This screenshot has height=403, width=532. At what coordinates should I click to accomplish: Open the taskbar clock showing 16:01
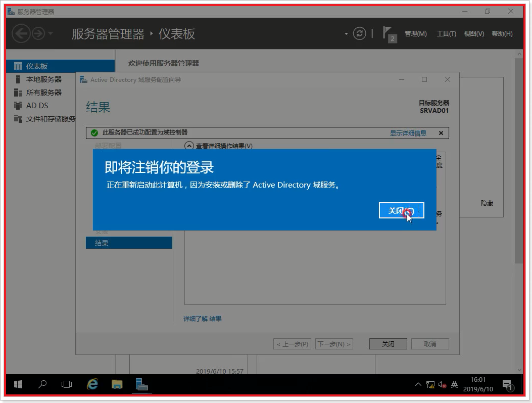[x=478, y=384]
